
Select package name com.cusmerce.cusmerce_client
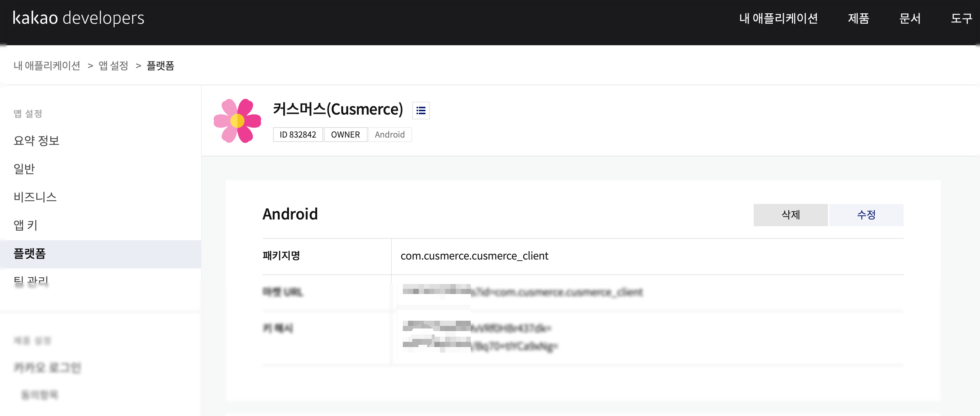474,255
